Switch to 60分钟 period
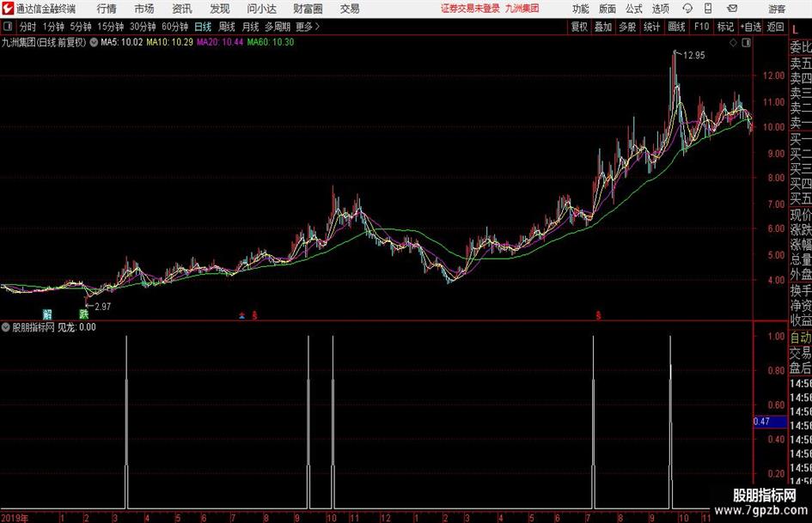This screenshot has height=523, width=812. pos(174,27)
